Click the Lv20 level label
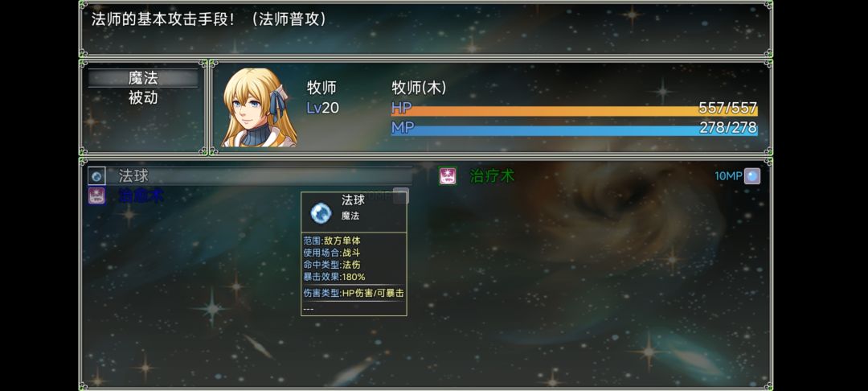The height and width of the screenshot is (391, 868). 322,108
